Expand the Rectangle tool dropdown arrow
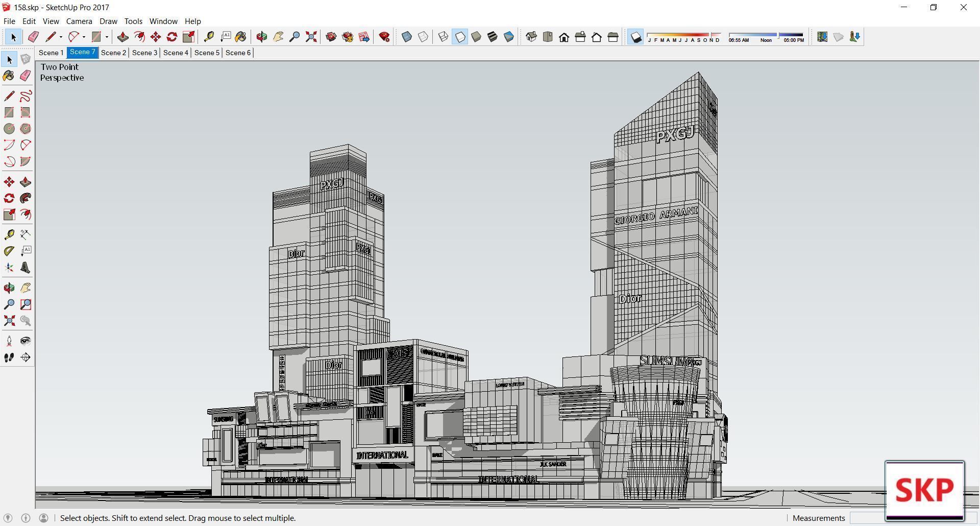Image resolution: width=980 pixels, height=526 pixels. [107, 37]
